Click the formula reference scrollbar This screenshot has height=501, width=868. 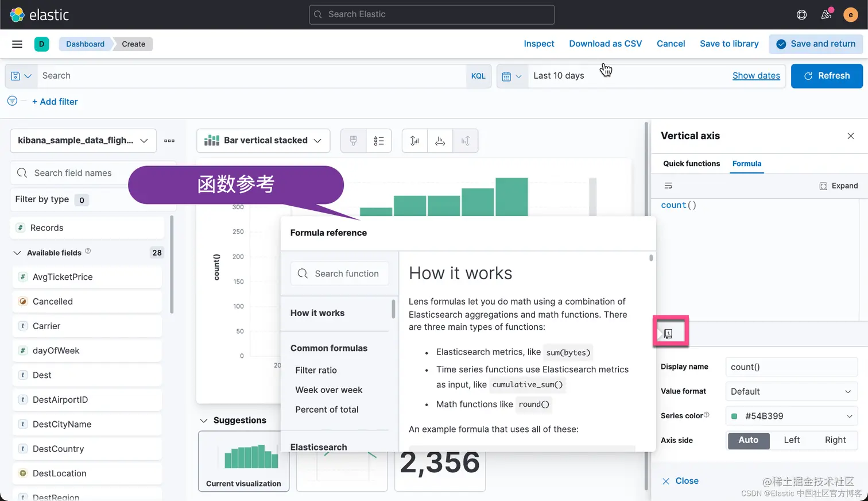pyautogui.click(x=651, y=258)
